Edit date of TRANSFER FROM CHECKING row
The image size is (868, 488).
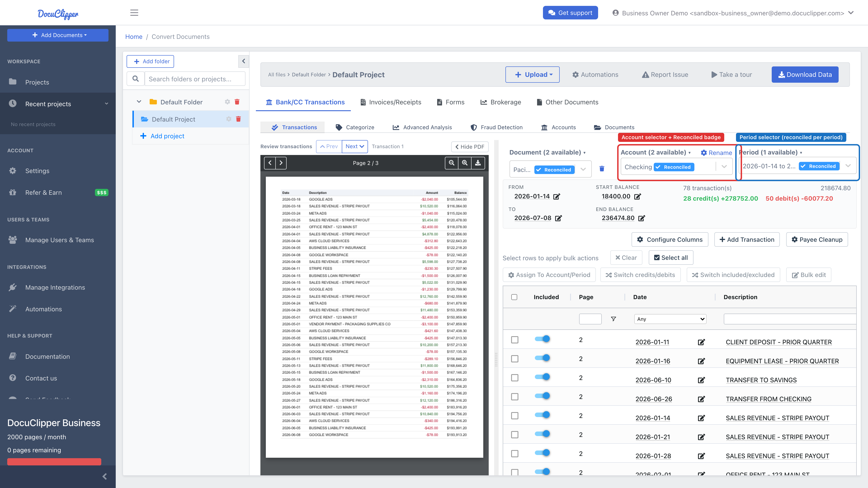coord(701,399)
